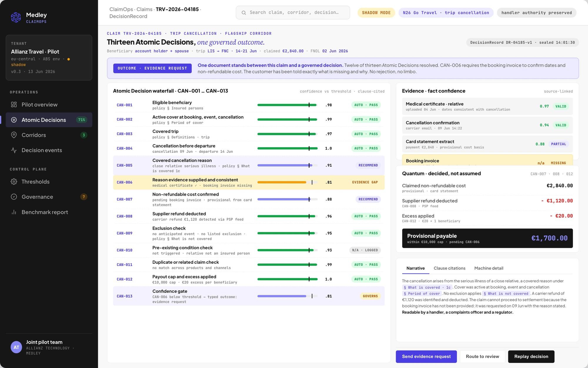Select CAN-011 Duplicate claim check row
588x368 pixels.
[x=249, y=265]
